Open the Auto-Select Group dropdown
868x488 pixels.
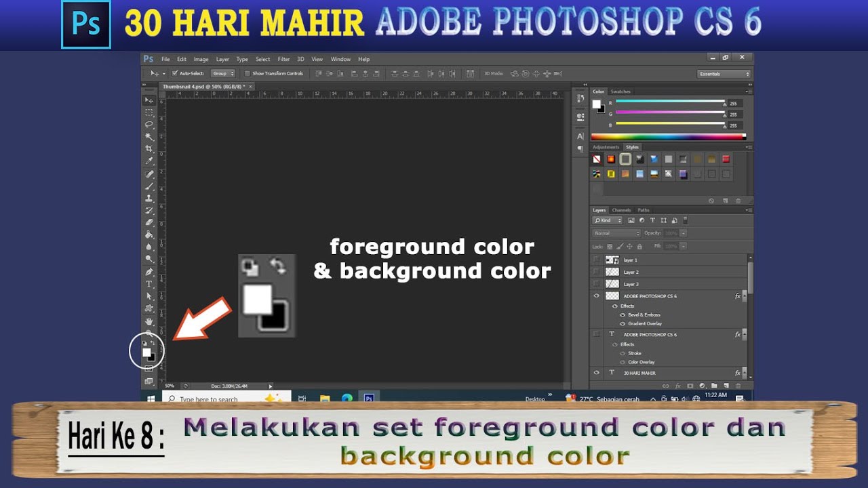pyautogui.click(x=223, y=73)
